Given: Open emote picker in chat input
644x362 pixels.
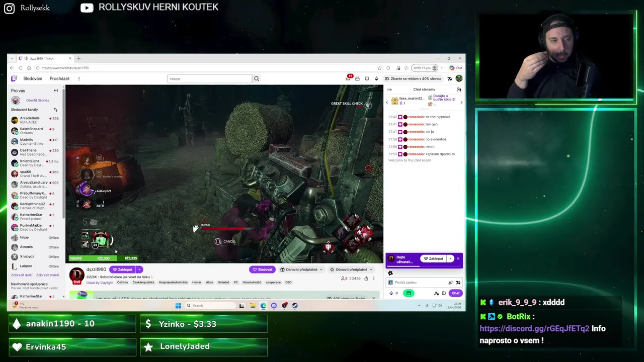Looking at the screenshot, I should click(458, 283).
